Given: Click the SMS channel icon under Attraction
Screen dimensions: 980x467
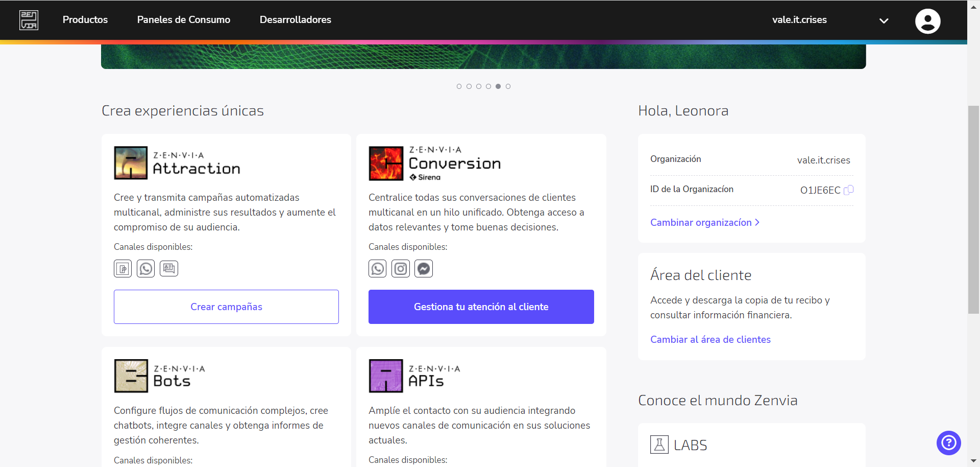Looking at the screenshot, I should coord(122,268).
